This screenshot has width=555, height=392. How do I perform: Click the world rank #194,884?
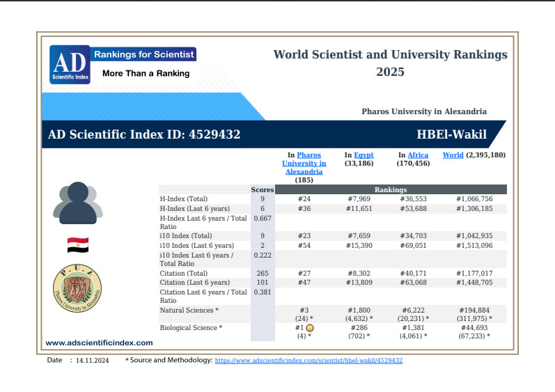point(474,311)
